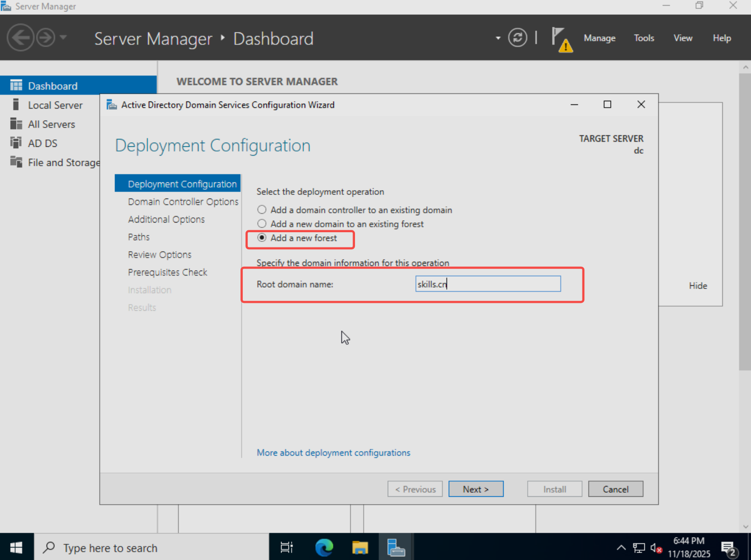This screenshot has height=560, width=751.
Task: Open More about deployment configurations link
Action: pyautogui.click(x=333, y=452)
